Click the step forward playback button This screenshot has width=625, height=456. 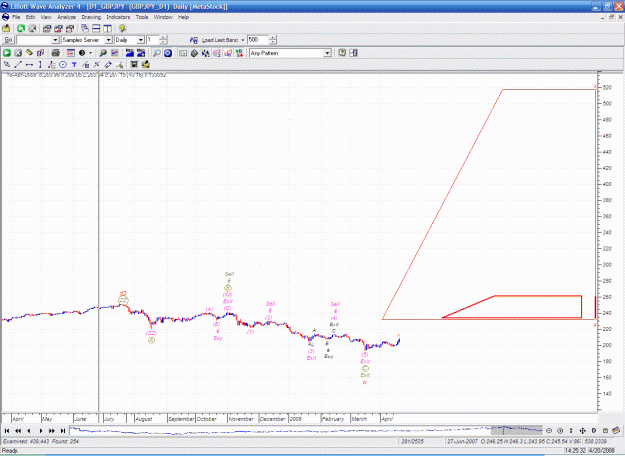click(41, 430)
